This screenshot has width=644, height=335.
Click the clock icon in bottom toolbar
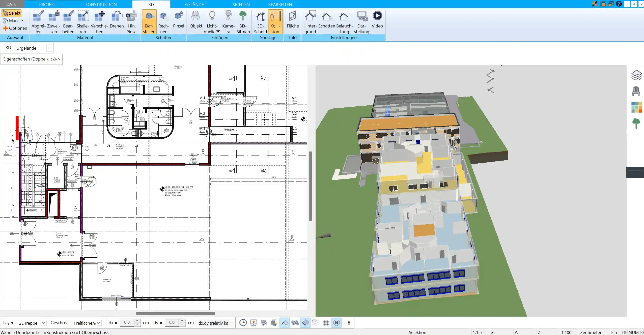[x=243, y=323]
